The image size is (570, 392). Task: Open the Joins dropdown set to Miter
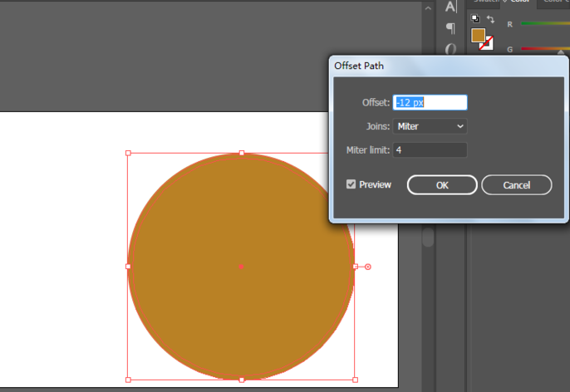click(430, 126)
